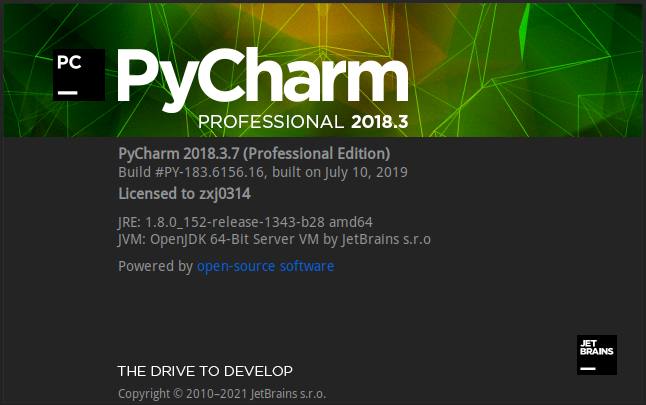
Task: Click the PC PyCharm logo icon
Action: [x=79, y=75]
